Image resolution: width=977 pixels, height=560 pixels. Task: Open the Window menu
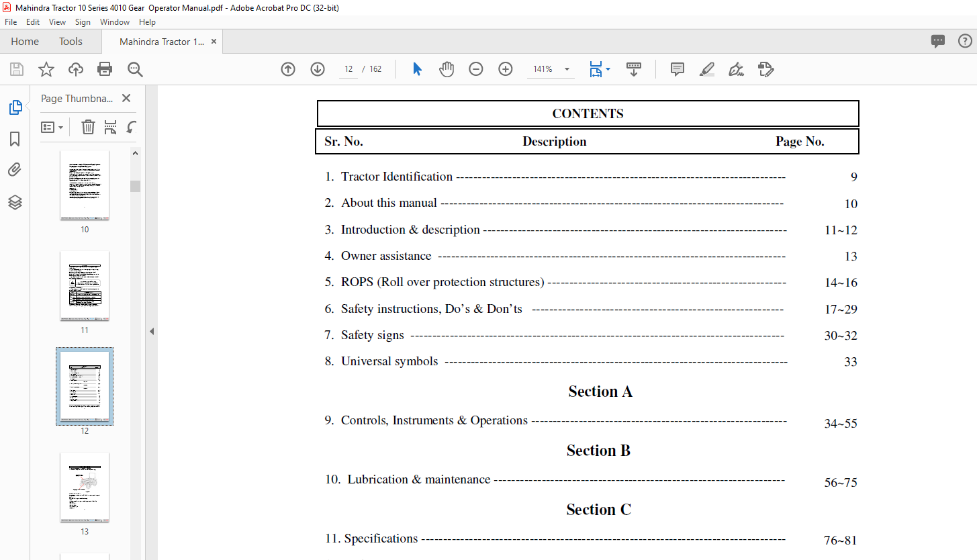coord(115,22)
